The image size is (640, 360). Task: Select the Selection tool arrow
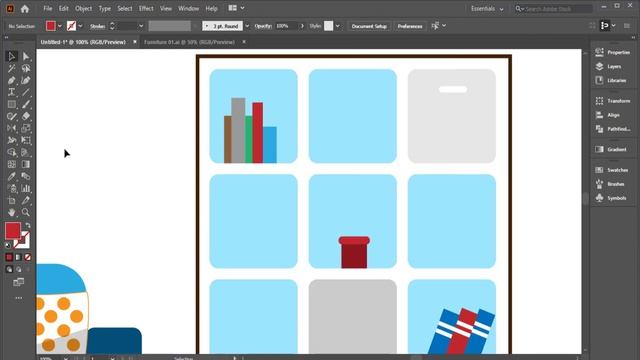pos(11,56)
